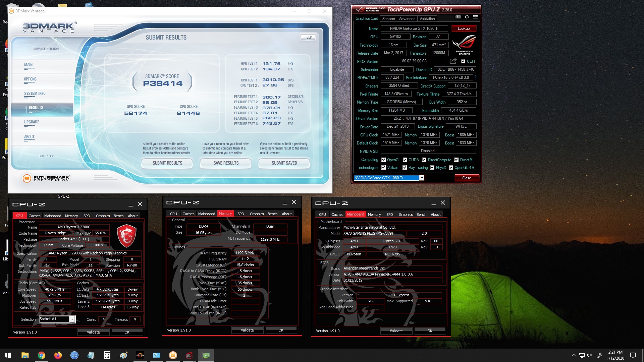Click the SUBMIT SAVED button

[x=284, y=163]
